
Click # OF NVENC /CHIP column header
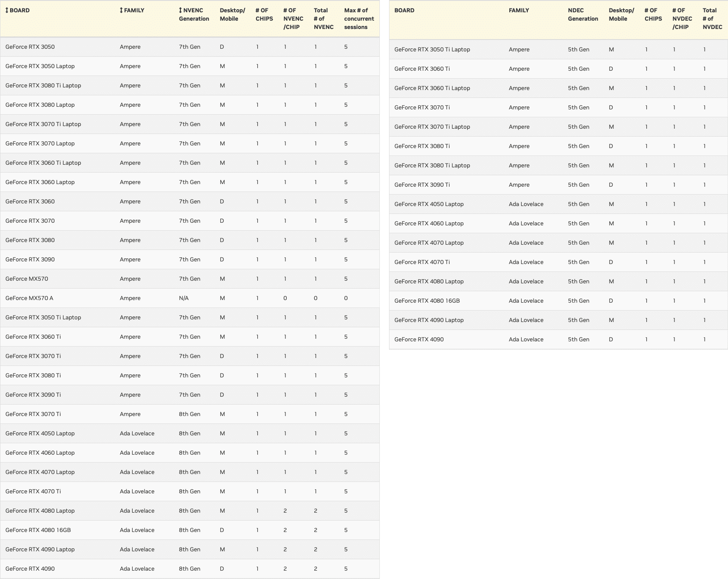click(293, 18)
